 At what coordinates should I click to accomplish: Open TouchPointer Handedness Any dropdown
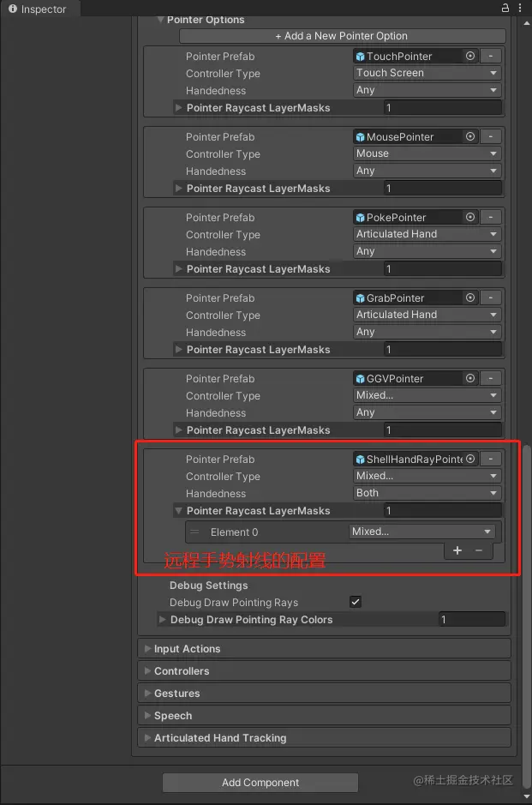(427, 90)
